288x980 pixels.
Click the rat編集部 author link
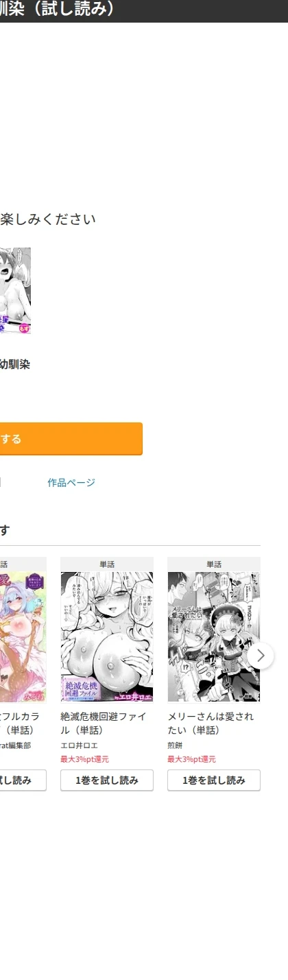tap(15, 745)
